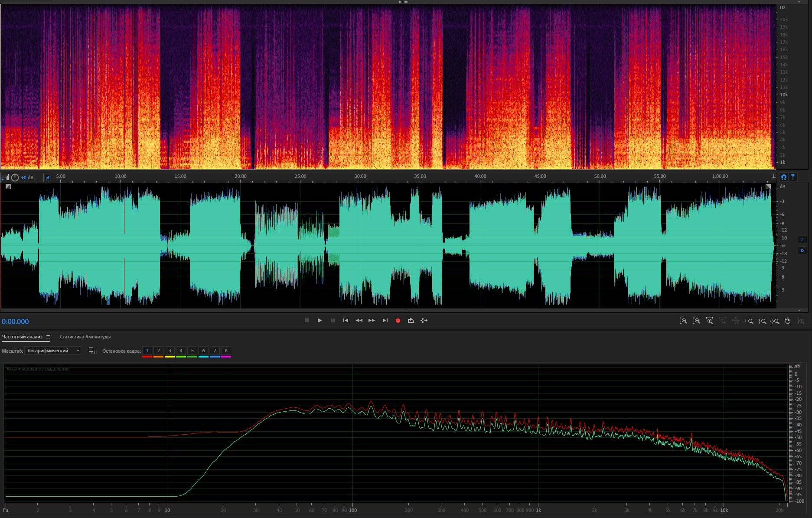The height and width of the screenshot is (518, 812).
Task: Start playback with the Play button
Action: click(x=320, y=321)
